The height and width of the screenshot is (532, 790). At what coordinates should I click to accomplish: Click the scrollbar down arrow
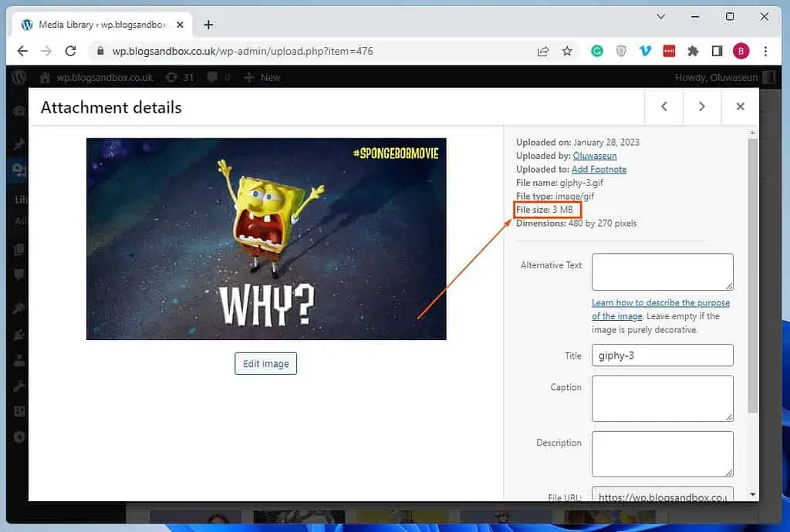[753, 495]
